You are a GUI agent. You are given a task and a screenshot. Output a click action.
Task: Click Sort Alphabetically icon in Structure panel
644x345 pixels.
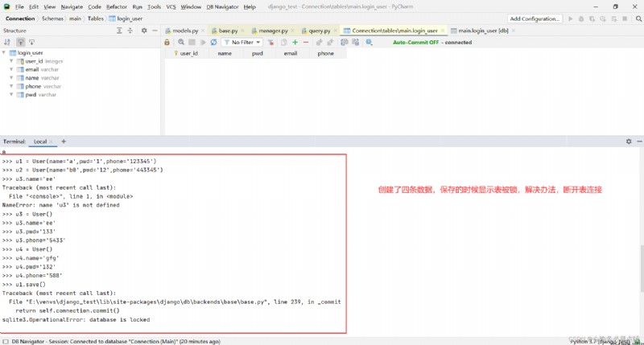click(7, 43)
